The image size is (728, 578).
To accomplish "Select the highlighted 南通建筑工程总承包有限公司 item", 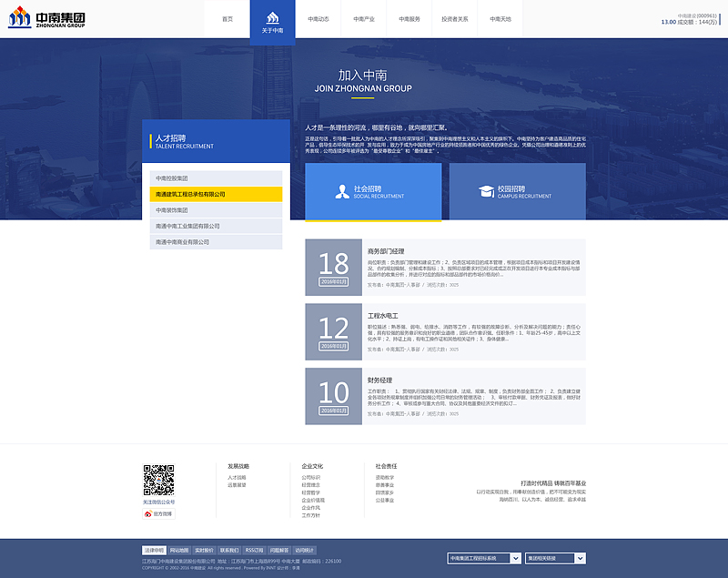I will pos(216,194).
